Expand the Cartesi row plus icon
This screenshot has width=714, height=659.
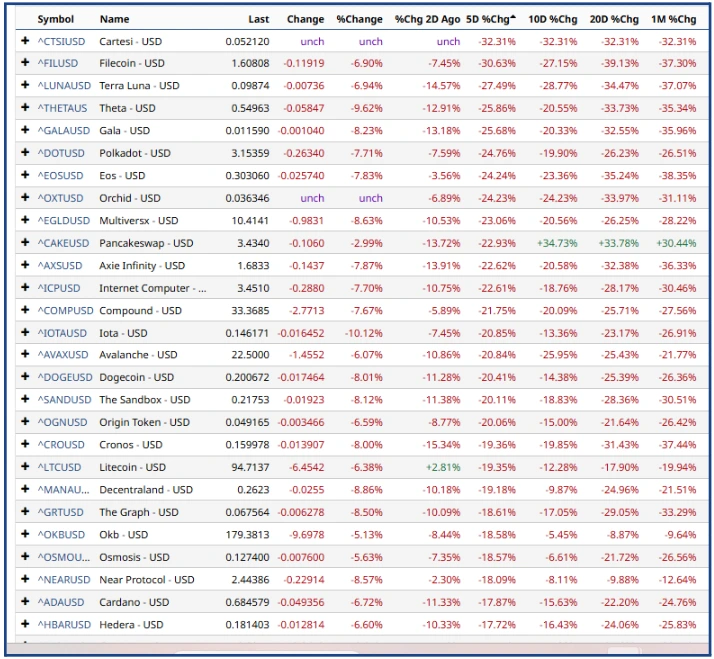(25, 41)
